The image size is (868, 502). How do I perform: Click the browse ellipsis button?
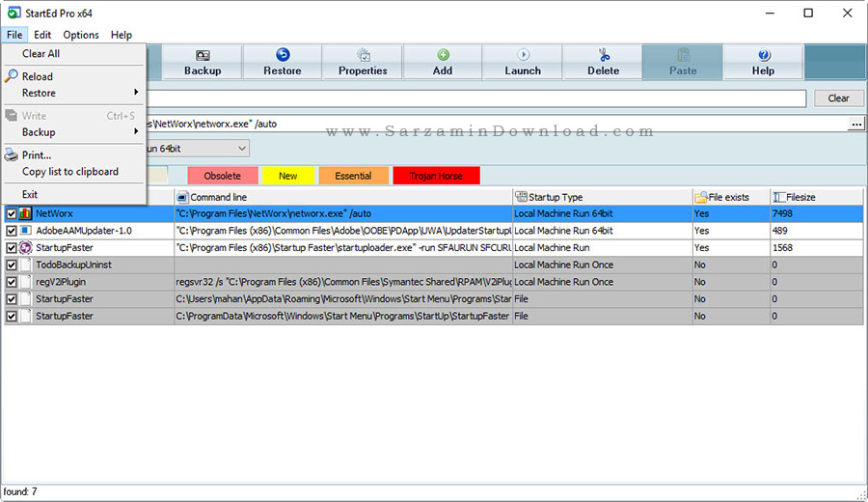855,124
